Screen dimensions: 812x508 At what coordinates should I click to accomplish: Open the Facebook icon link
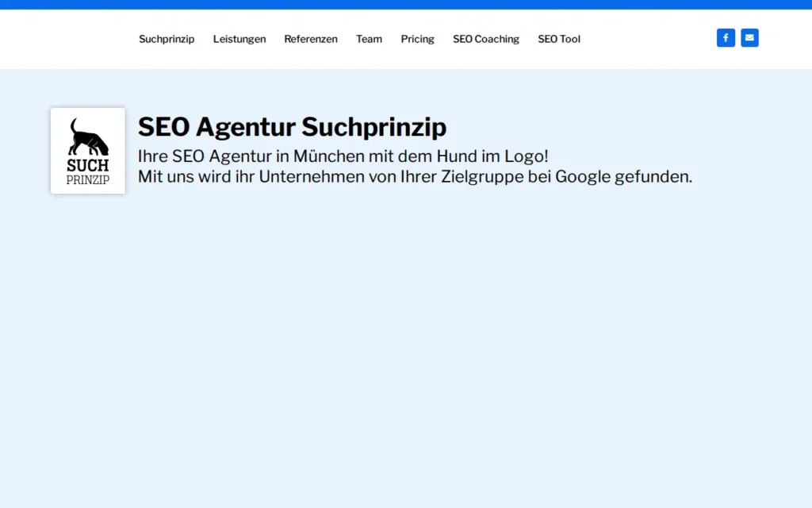click(x=726, y=38)
